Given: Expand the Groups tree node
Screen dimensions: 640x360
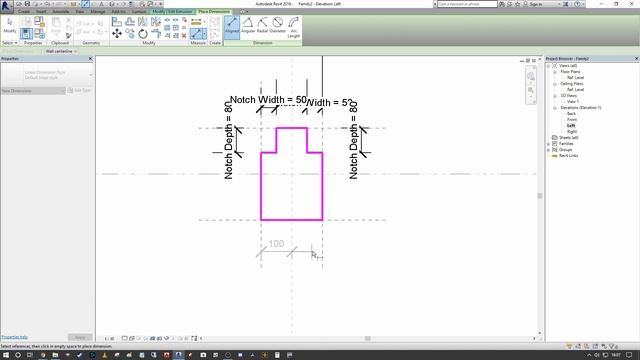Looking at the screenshot, I should 549,150.
